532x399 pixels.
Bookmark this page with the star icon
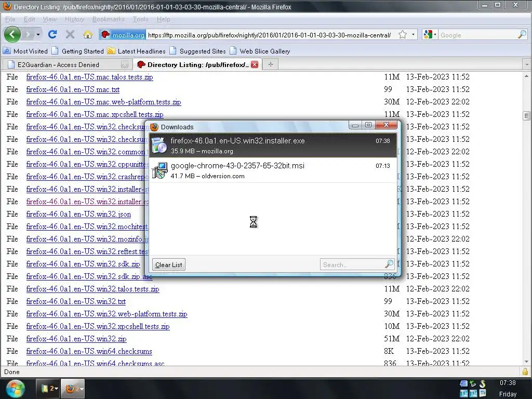tap(403, 35)
